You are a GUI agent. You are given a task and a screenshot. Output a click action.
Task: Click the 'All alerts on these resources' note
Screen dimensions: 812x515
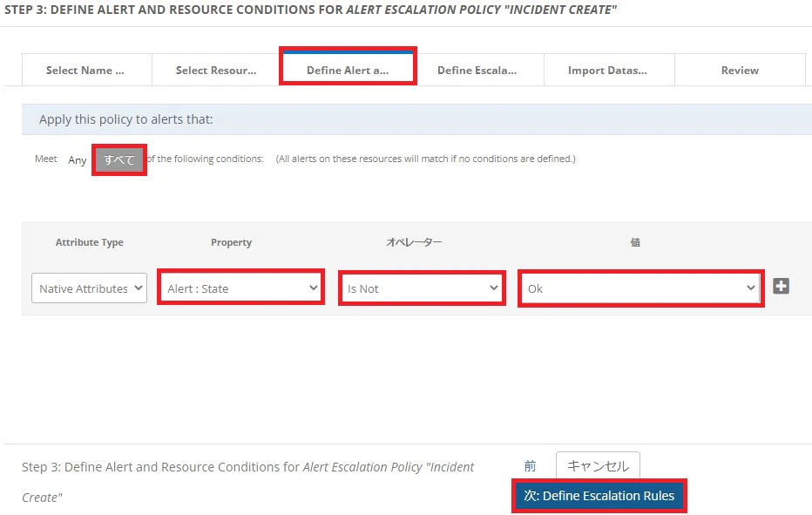[425, 159]
